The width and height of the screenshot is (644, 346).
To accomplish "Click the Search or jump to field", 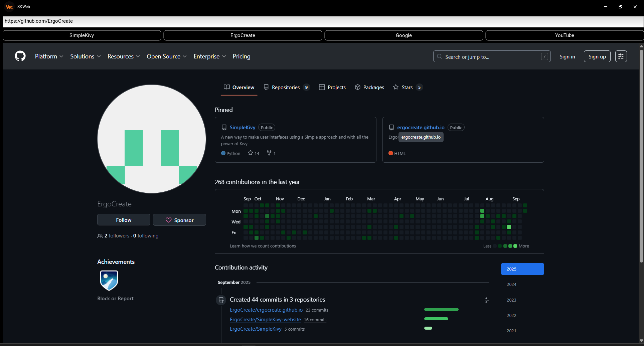I will [492, 56].
